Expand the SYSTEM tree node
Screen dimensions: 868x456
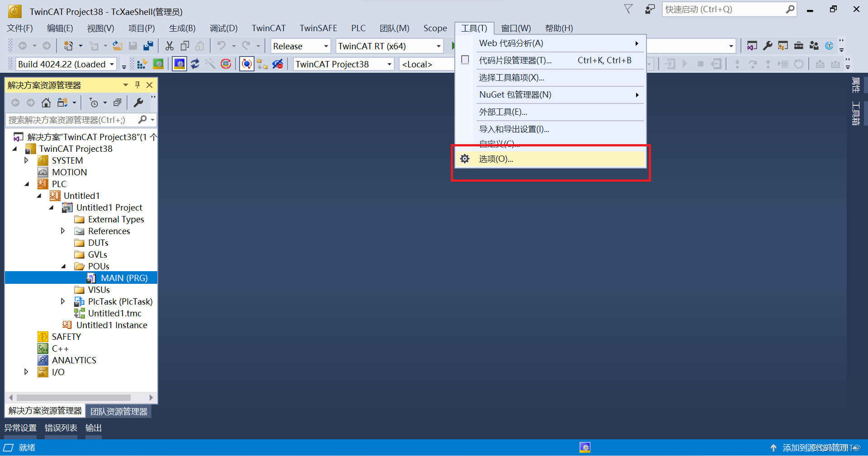[26, 160]
